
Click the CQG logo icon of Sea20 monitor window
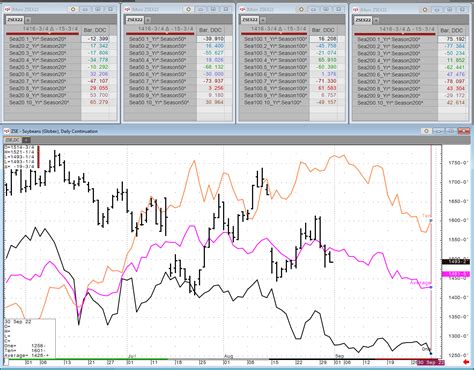[7, 10]
